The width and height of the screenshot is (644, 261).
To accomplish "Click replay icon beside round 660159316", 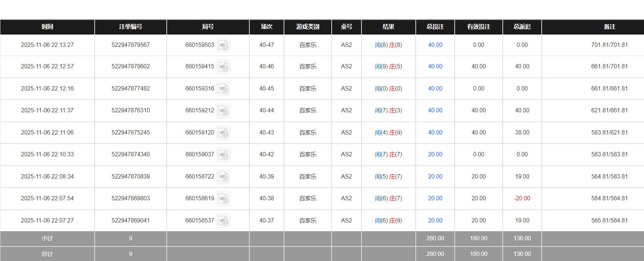I will [x=223, y=89].
